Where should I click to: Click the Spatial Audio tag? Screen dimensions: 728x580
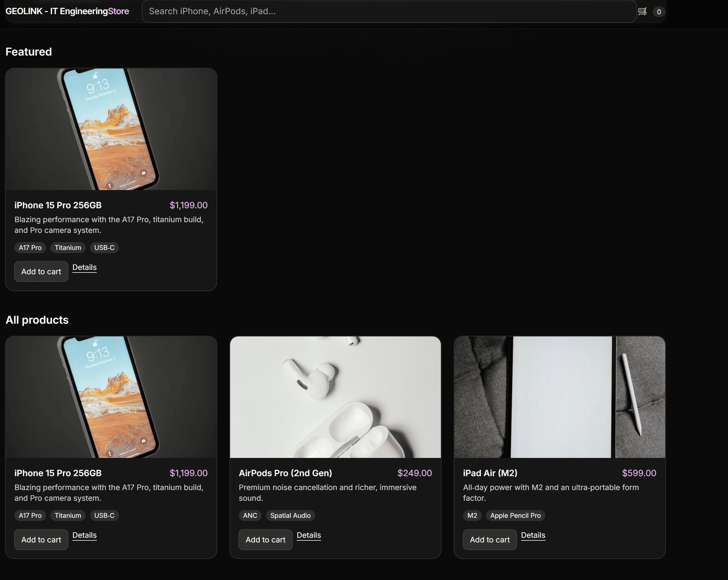(x=290, y=515)
